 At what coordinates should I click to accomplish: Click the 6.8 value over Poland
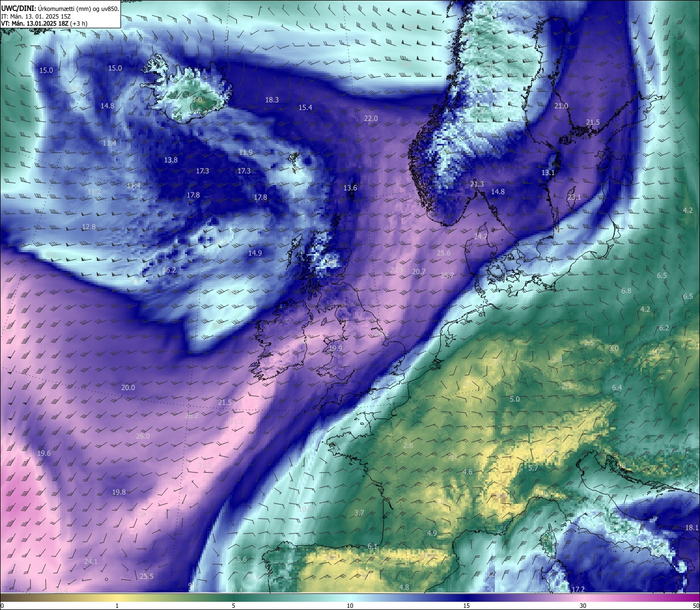click(626, 291)
